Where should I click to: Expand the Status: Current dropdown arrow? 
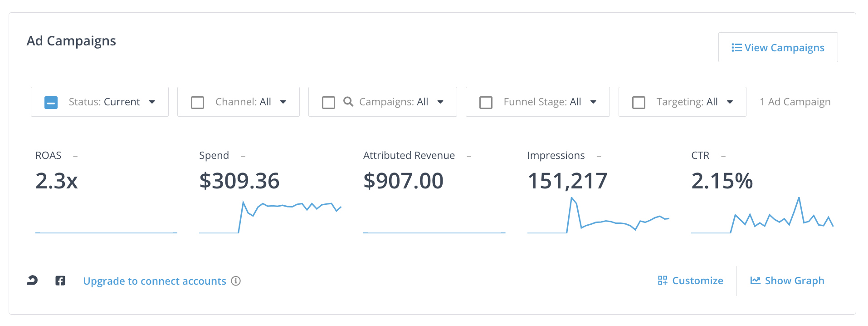coord(152,102)
